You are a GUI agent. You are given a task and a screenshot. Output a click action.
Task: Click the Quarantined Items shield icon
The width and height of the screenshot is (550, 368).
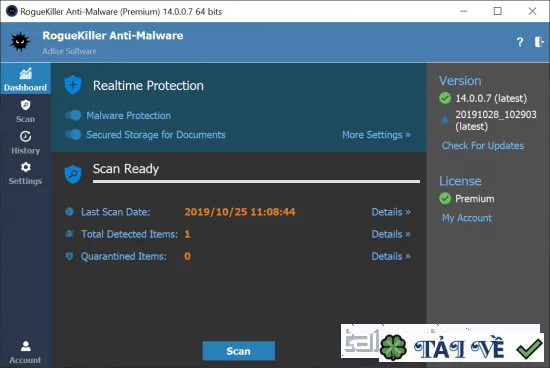[69, 256]
